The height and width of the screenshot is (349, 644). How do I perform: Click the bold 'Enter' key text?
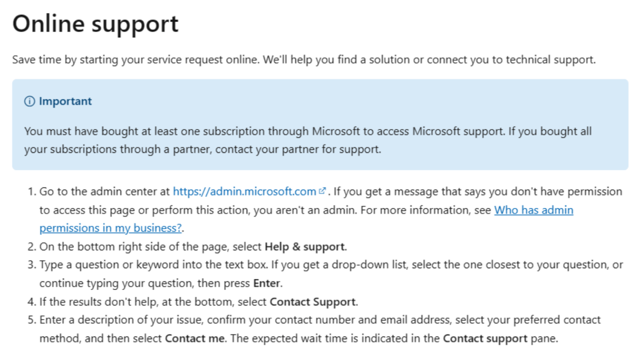[x=267, y=283]
